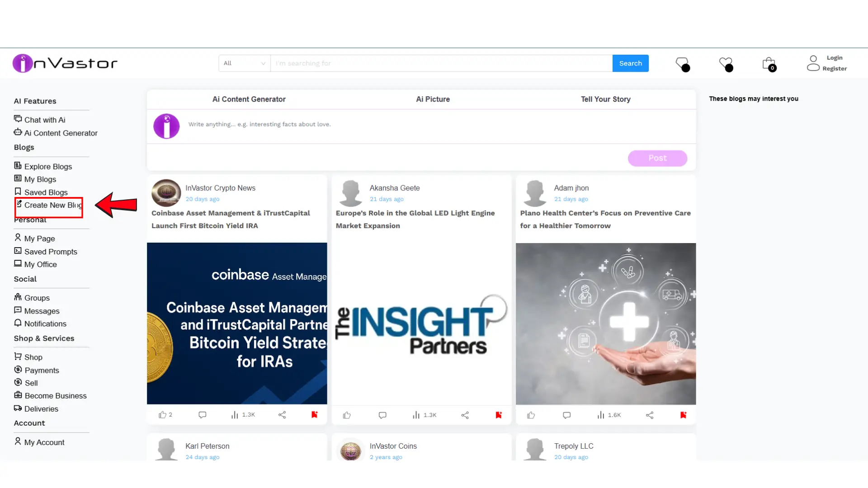Like the Coinbase Asset Management post

click(x=162, y=415)
